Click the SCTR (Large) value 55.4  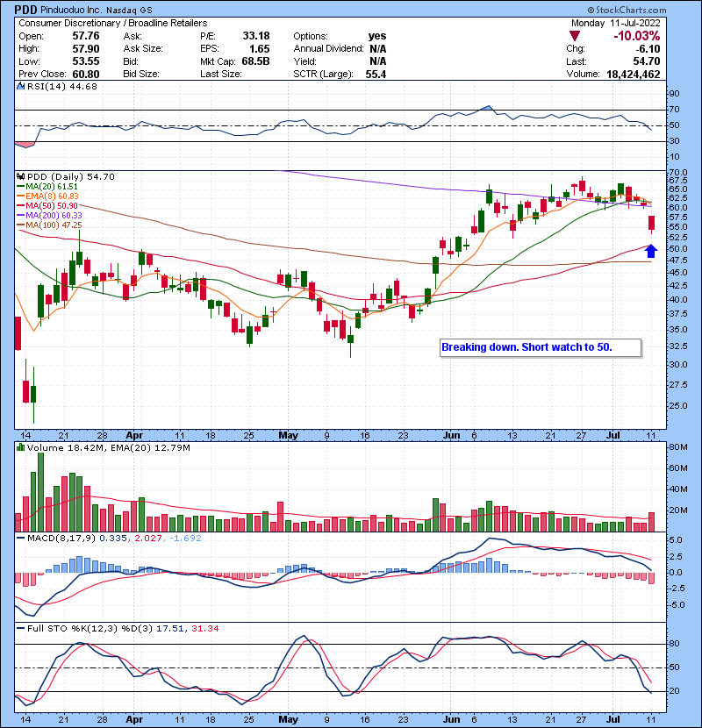tap(376, 75)
